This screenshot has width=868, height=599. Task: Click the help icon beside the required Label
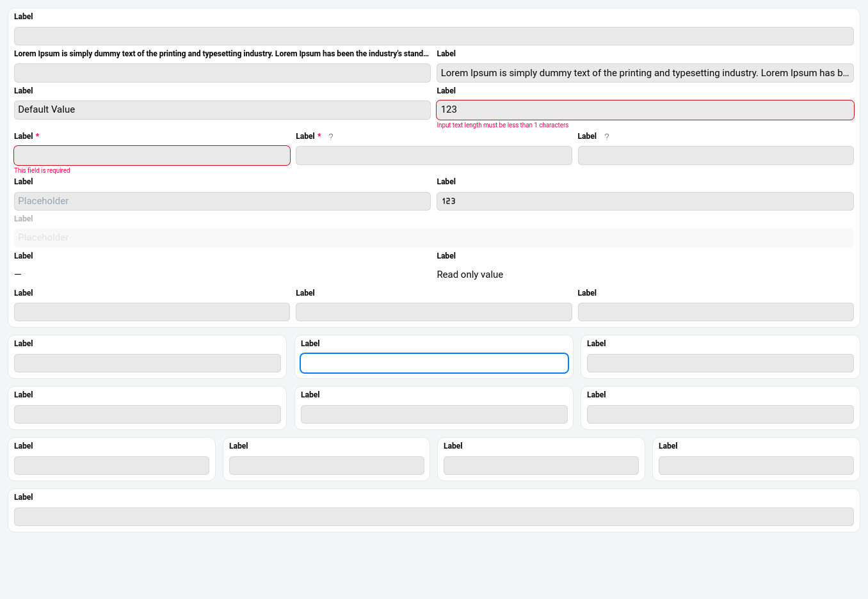pos(331,137)
